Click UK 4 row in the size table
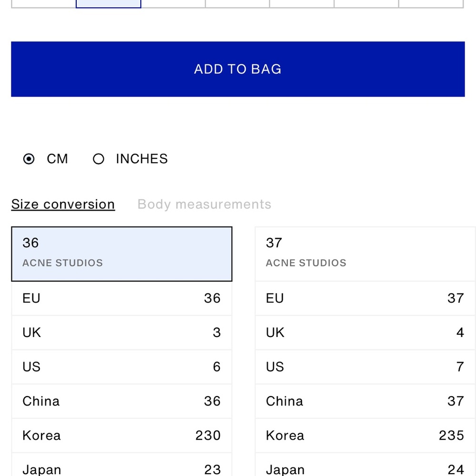476x476 pixels. 365,333
